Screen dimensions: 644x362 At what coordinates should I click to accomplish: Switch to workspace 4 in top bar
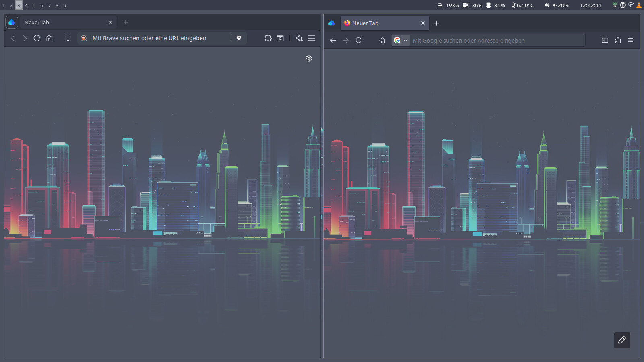(x=27, y=5)
